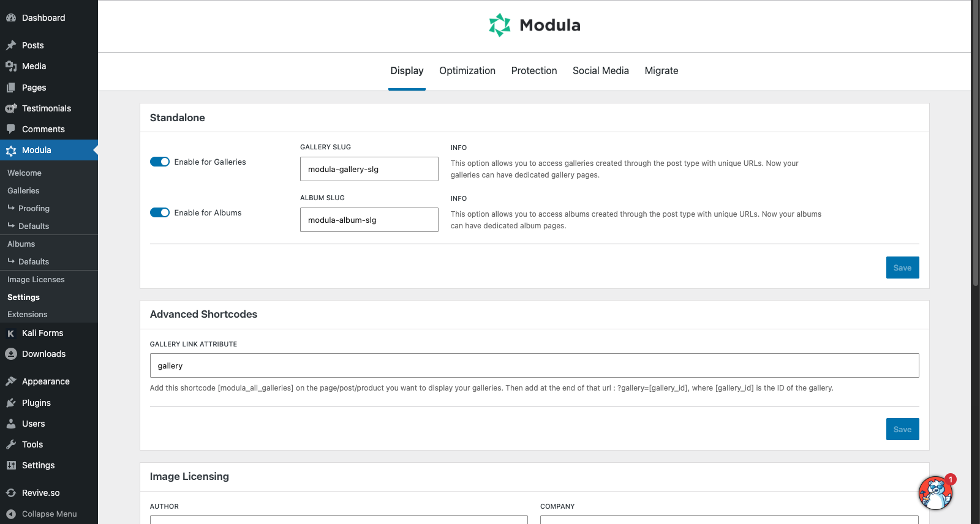The image size is (980, 524).
Task: Click the Dashboard gauge icon in sidebar
Action: [11, 18]
